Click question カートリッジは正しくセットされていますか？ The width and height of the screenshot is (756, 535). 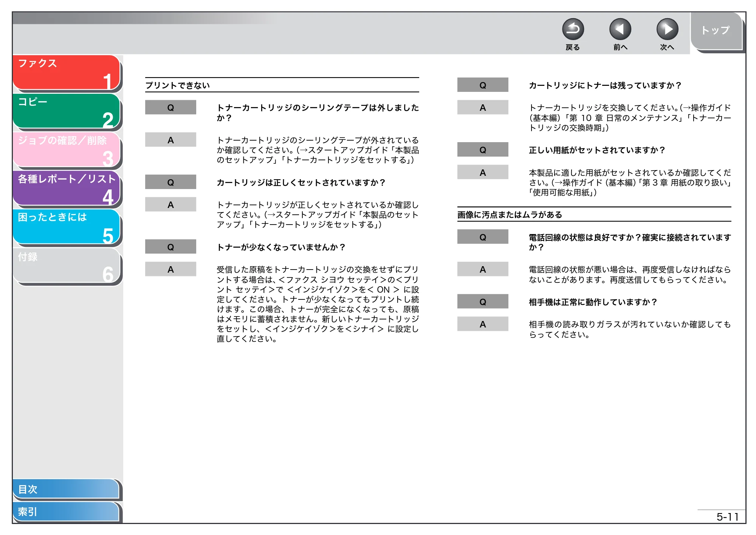pos(301,183)
